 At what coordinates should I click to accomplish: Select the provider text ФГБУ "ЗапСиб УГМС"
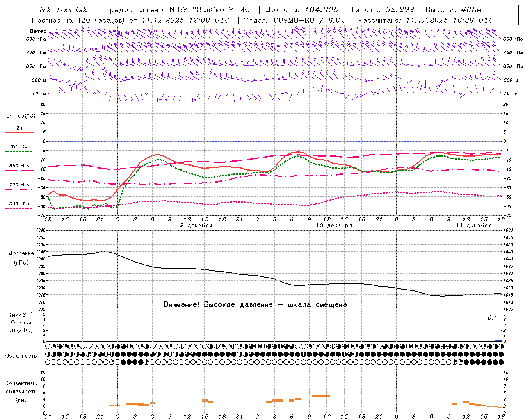(x=211, y=10)
